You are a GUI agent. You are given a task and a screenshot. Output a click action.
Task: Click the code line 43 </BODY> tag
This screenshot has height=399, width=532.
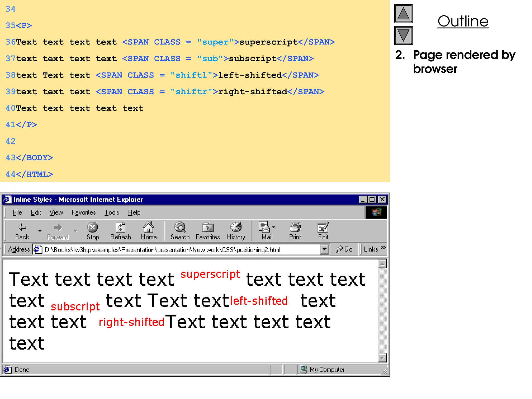tap(34, 158)
